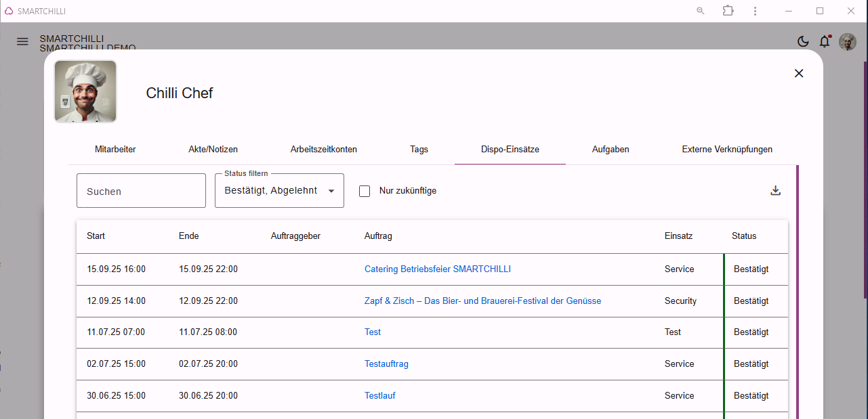
Task: Open Catering Betriebsfeier SMARTCHILLI order link
Action: click(438, 269)
